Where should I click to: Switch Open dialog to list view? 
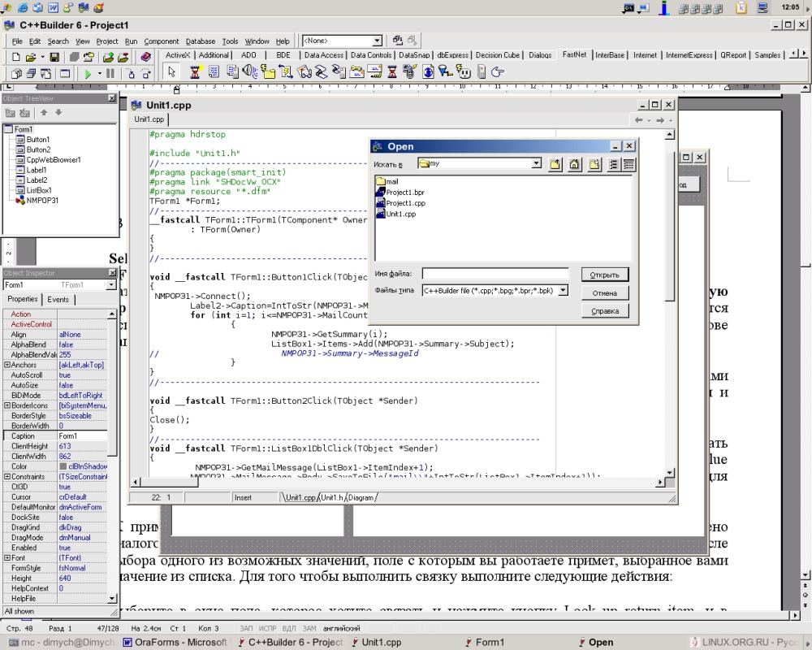click(613, 164)
